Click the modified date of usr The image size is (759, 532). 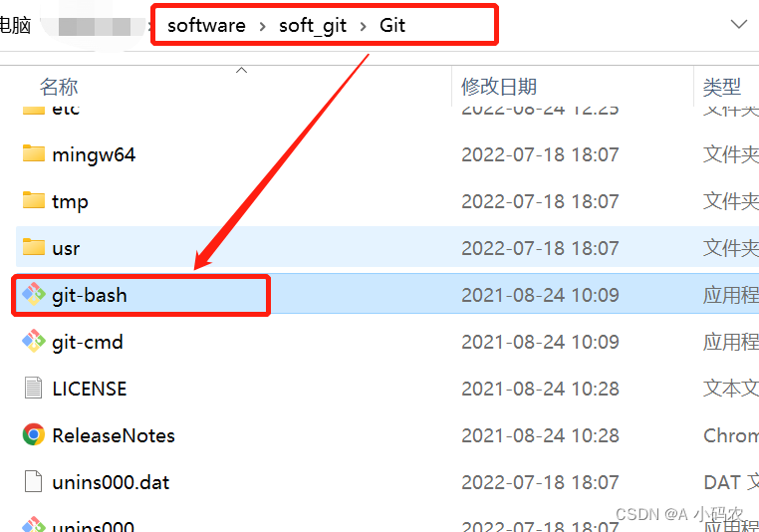click(540, 248)
